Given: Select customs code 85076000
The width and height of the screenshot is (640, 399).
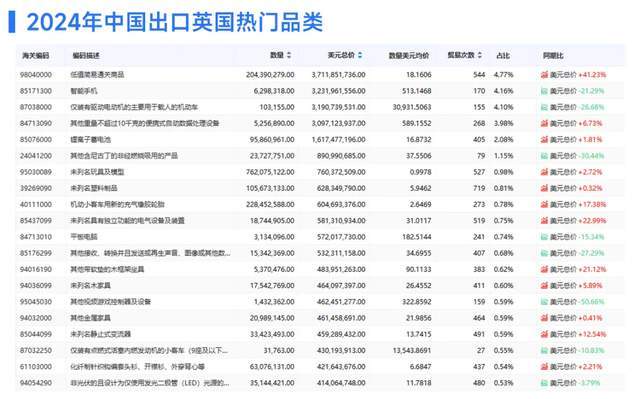Looking at the screenshot, I should click(x=36, y=140).
